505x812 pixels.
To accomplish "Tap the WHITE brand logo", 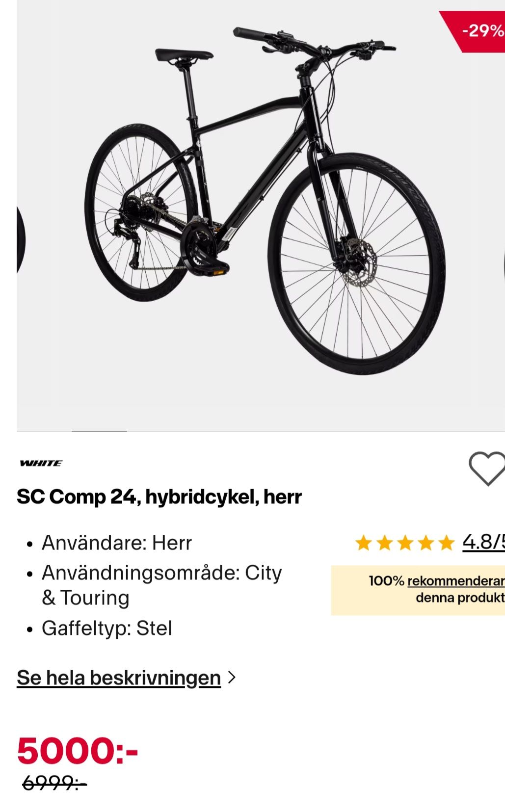I will tap(41, 463).
